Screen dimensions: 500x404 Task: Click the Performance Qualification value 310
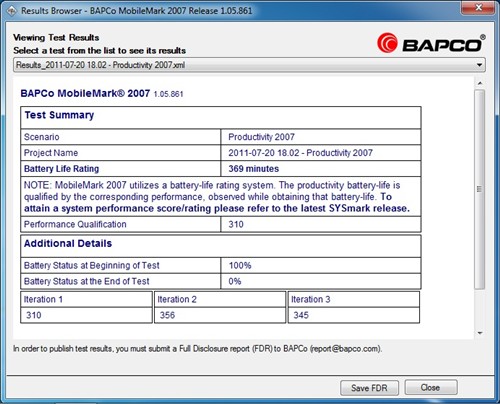(x=236, y=224)
